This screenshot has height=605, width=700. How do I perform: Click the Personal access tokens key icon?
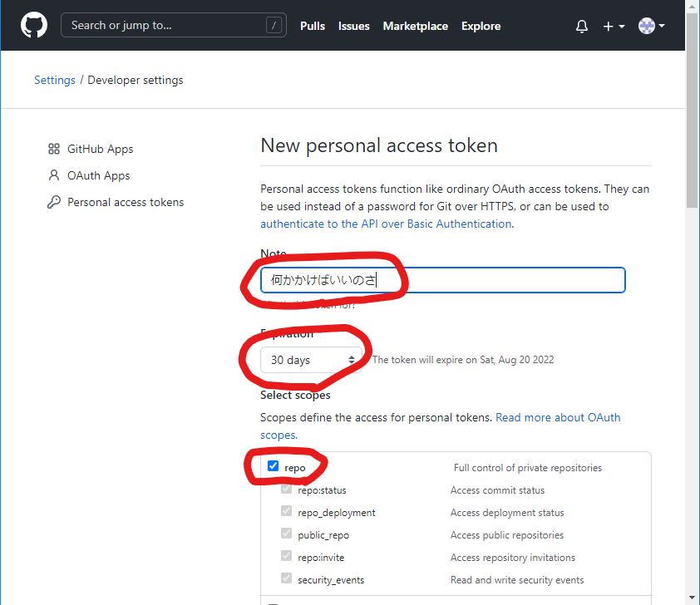pos(54,202)
